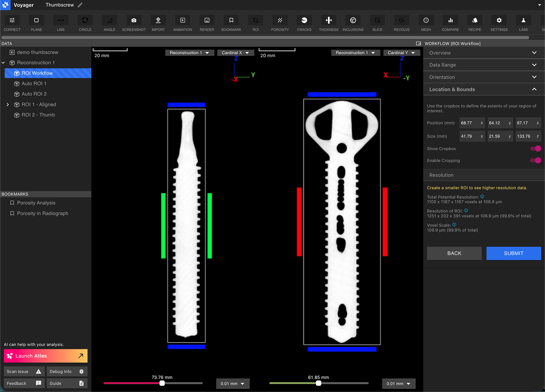Open the Compare tool
This screenshot has width=545, height=392.
450,23
